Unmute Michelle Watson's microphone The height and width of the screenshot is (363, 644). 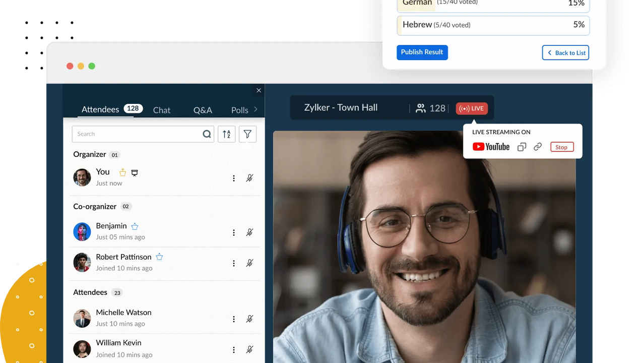coord(249,319)
